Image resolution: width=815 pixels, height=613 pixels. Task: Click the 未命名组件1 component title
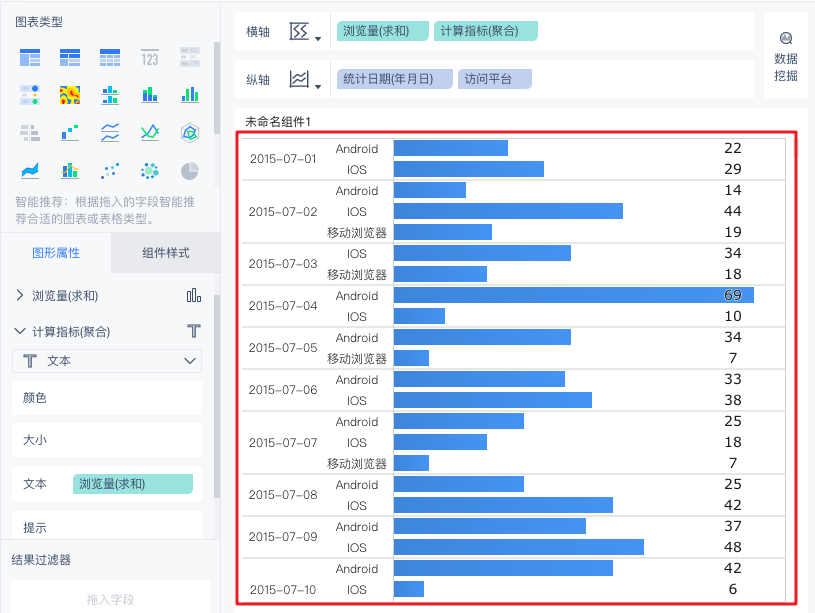coord(278,122)
